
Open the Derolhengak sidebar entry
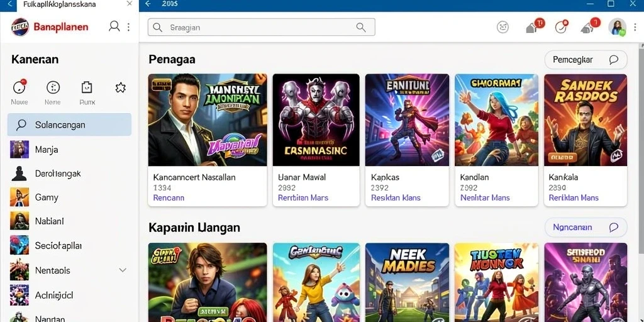69,174
